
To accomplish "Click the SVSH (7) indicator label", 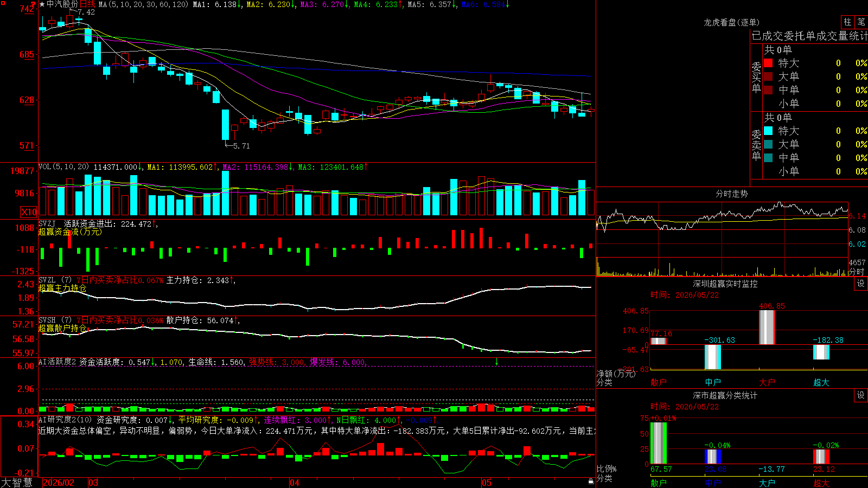I will click(55, 320).
